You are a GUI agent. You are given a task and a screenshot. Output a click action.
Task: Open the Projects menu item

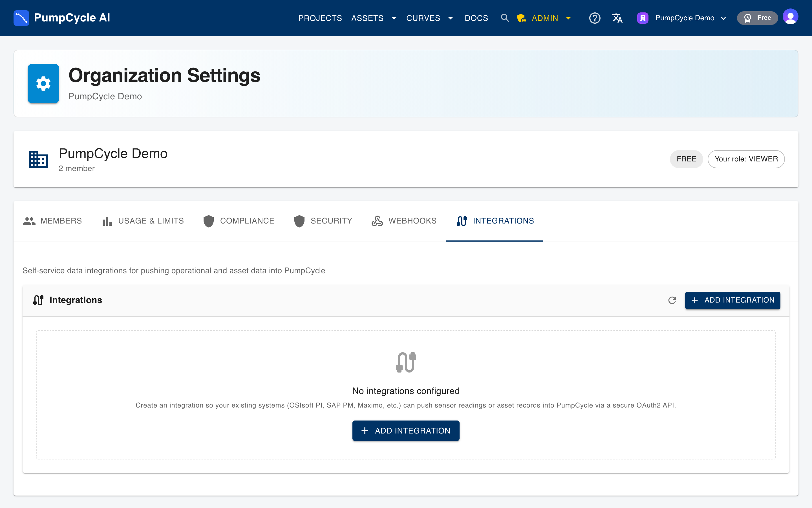pos(320,18)
